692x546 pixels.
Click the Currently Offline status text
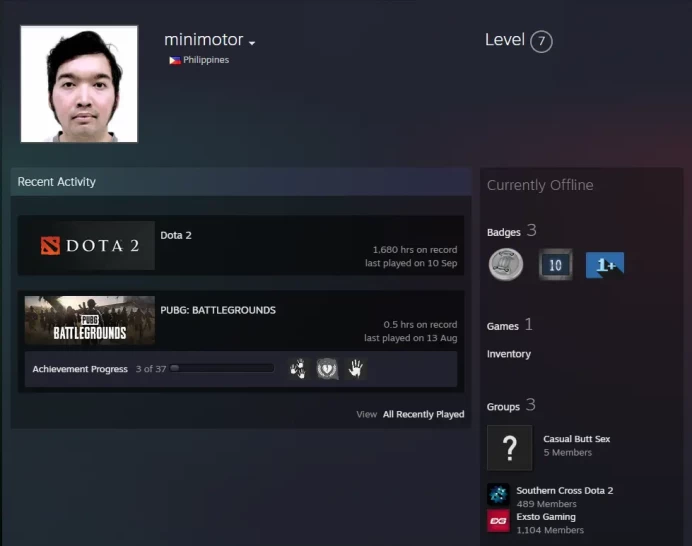point(540,185)
